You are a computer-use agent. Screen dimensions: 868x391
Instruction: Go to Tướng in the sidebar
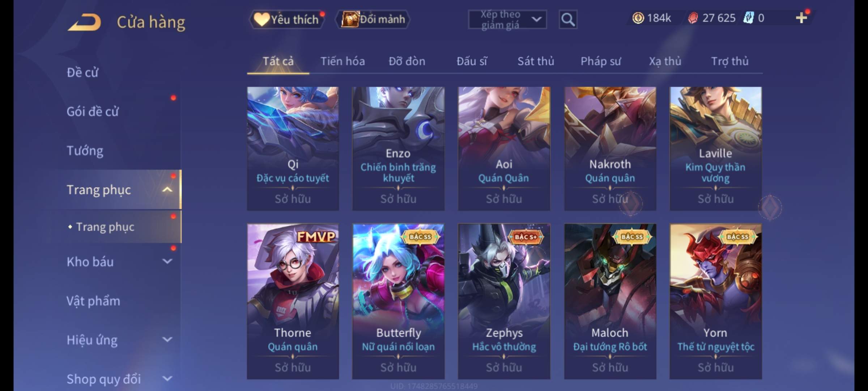pos(85,151)
